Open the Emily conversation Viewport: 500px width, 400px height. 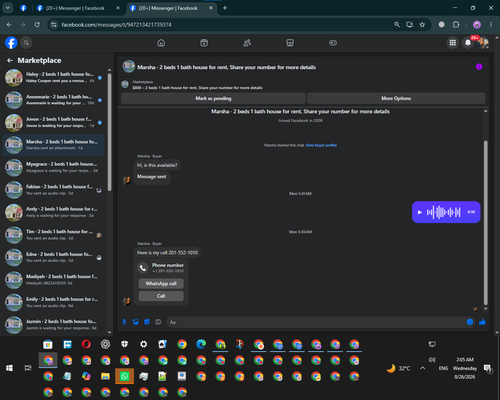tap(53, 302)
